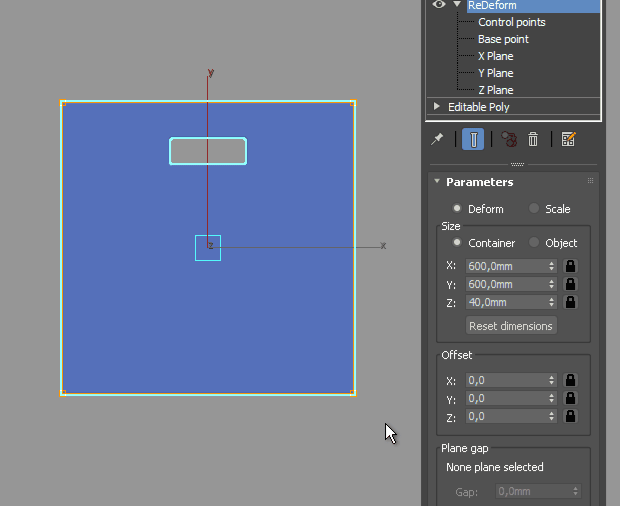Image resolution: width=620 pixels, height=506 pixels.
Task: Toggle lock icon for Size Z
Action: coord(570,302)
